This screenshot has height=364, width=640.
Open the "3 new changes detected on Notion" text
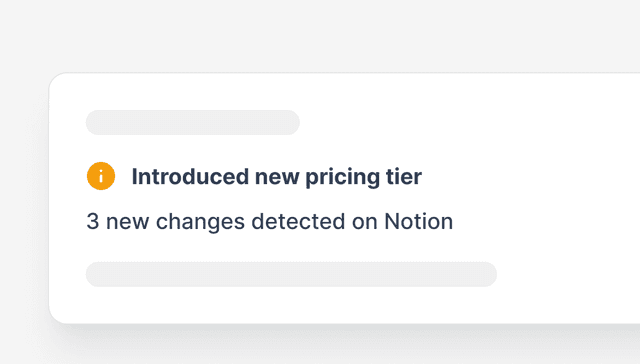[x=269, y=222]
